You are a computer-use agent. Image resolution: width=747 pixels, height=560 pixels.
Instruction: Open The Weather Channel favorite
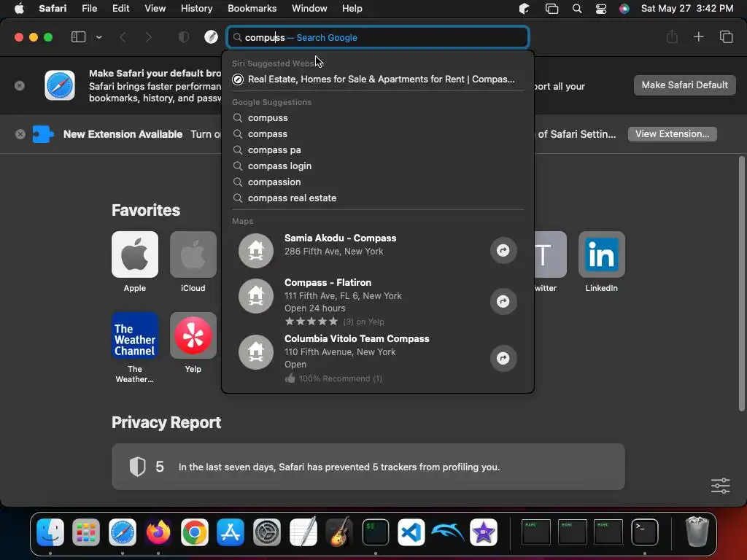pyautogui.click(x=135, y=335)
